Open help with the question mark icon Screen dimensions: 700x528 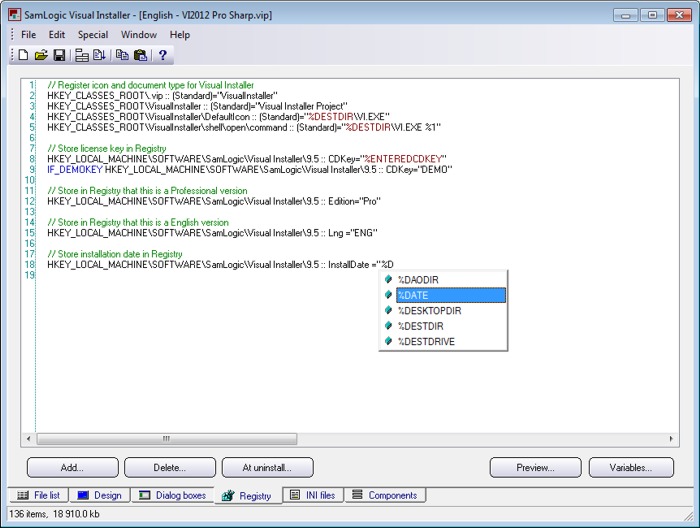pyautogui.click(x=162, y=55)
